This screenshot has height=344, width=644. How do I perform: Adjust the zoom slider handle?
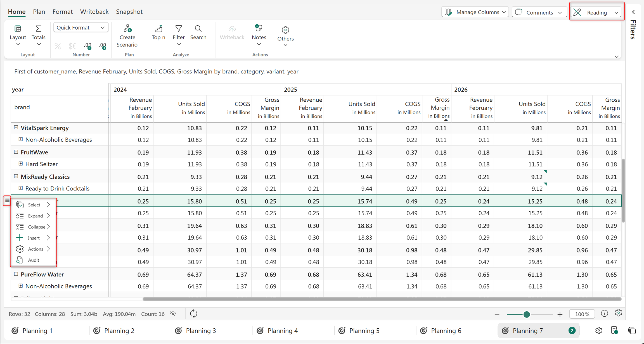click(x=527, y=314)
